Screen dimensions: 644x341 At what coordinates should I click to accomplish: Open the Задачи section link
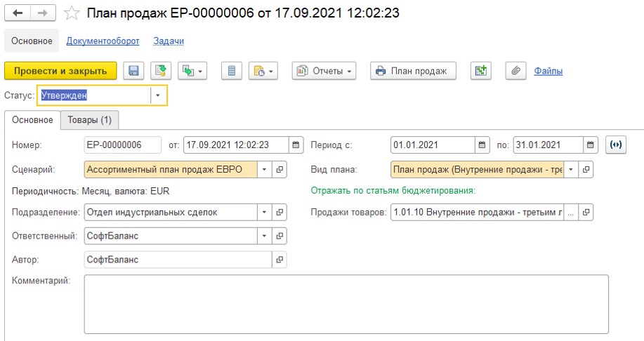tap(169, 41)
